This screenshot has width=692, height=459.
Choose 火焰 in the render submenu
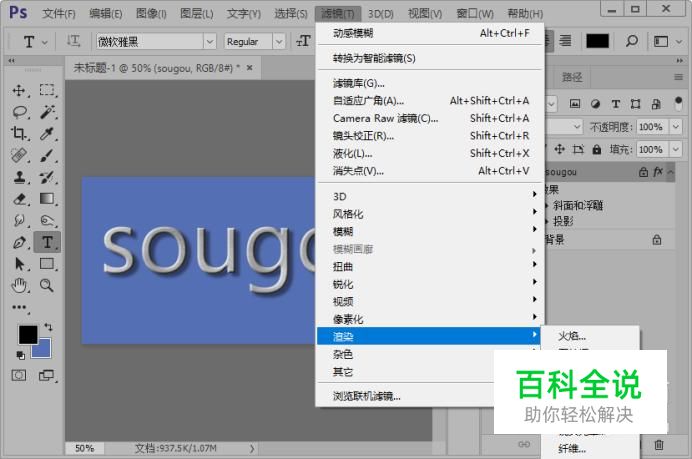click(x=590, y=336)
